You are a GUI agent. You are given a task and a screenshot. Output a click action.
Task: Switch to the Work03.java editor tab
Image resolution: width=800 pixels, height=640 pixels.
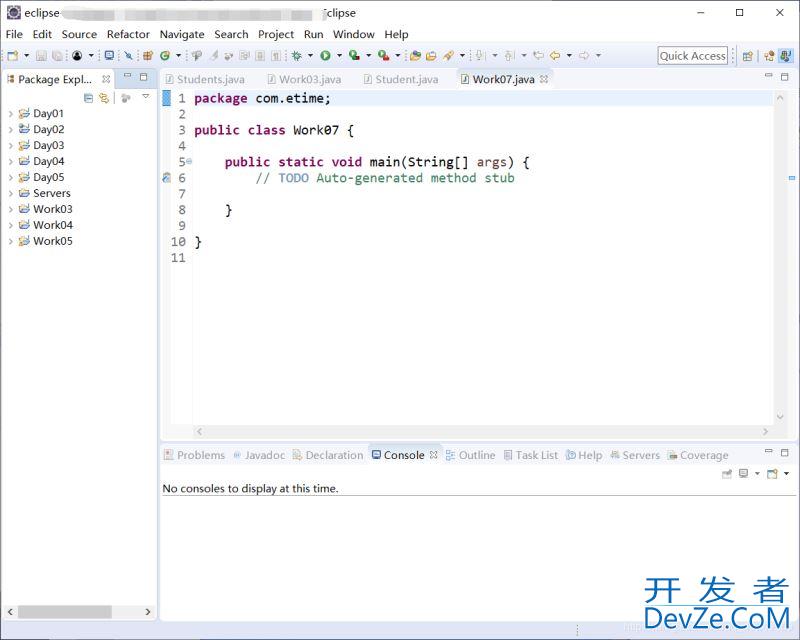click(x=305, y=79)
